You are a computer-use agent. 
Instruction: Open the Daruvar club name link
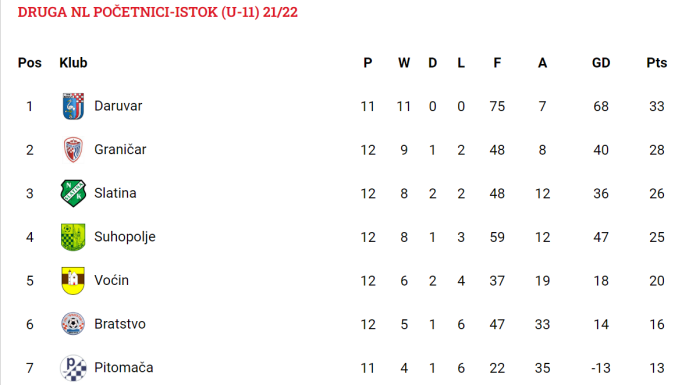(x=118, y=106)
